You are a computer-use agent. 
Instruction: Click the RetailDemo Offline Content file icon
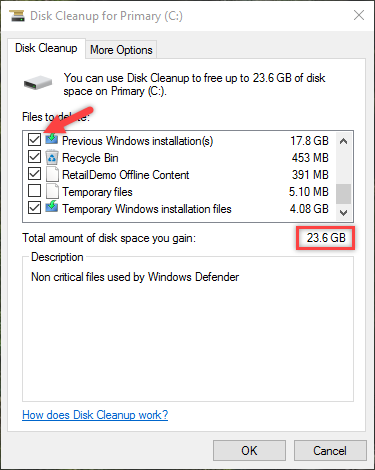click(52, 174)
